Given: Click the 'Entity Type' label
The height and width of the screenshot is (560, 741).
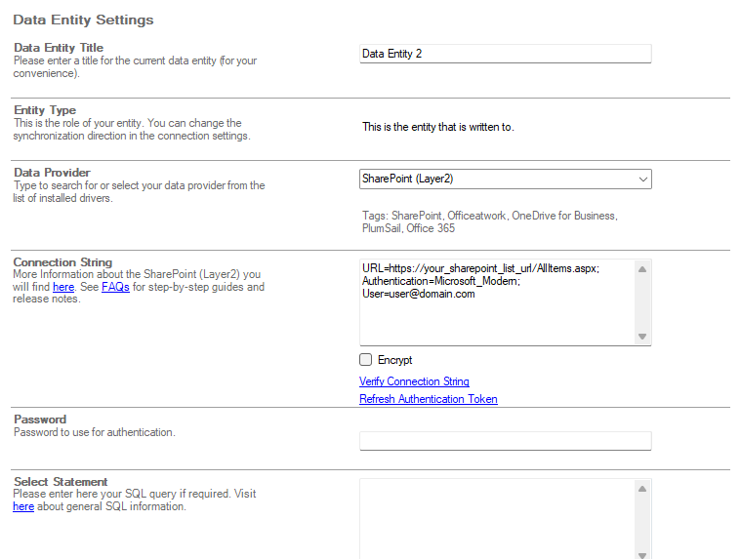Looking at the screenshot, I should coord(45,110).
